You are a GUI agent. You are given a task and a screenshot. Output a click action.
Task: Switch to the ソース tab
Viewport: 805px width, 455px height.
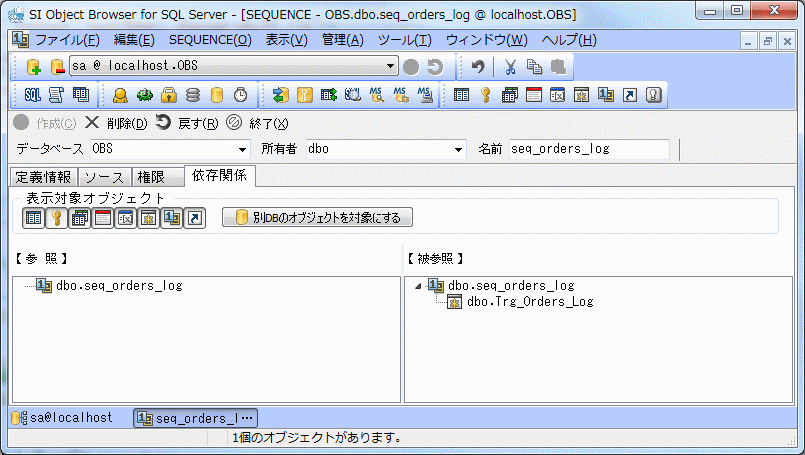pos(104,177)
